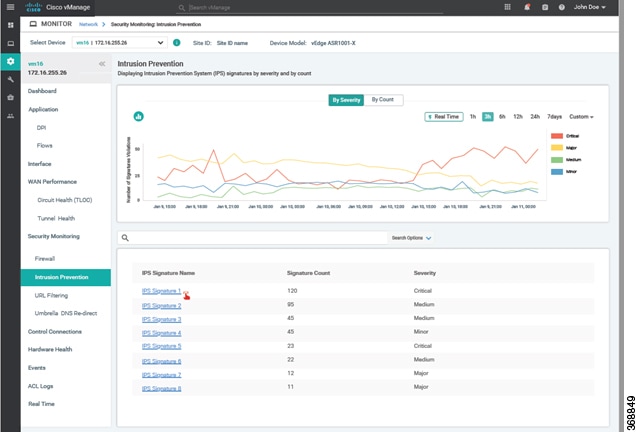The height and width of the screenshot is (432, 636).
Task: Click the Minor blue legend swatch
Action: click(x=556, y=172)
